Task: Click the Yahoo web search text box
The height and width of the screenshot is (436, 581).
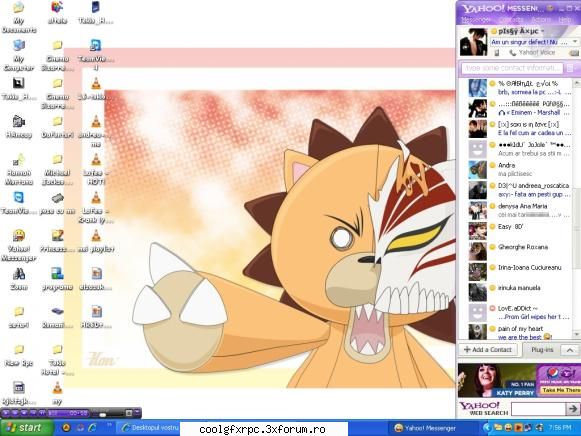Action: [x=538, y=409]
